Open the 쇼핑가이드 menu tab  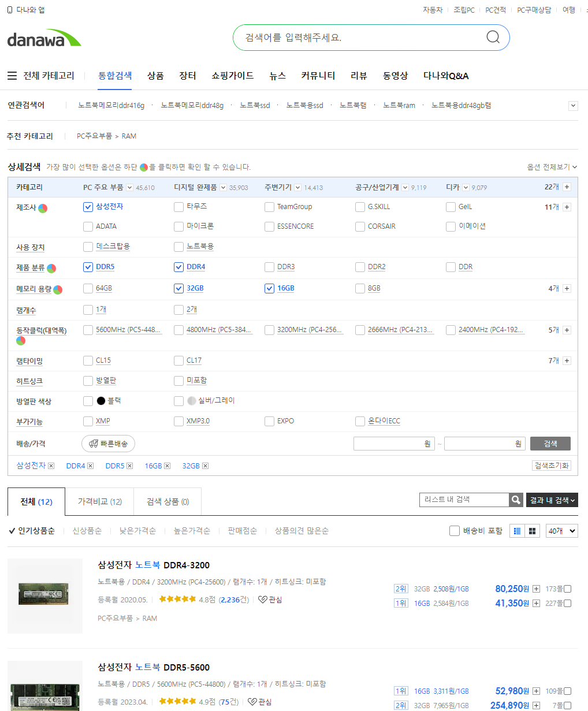(x=233, y=76)
